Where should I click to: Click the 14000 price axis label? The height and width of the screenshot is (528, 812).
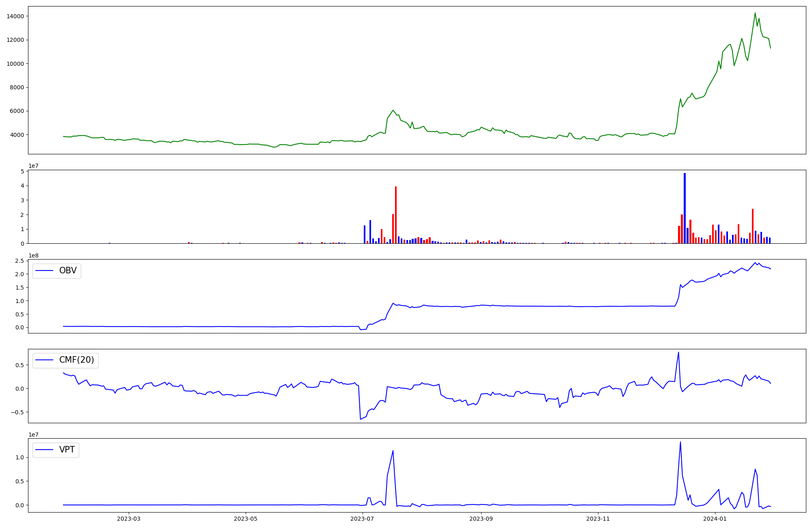pyautogui.click(x=15, y=16)
